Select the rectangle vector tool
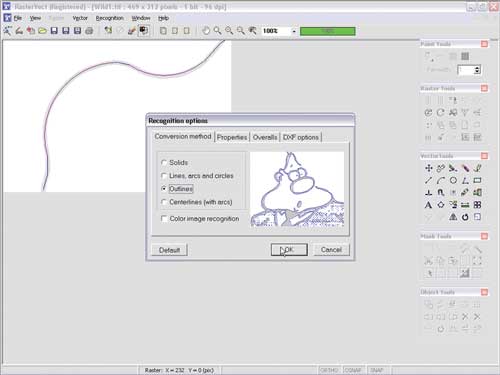Image resolution: width=500 pixels, height=375 pixels. [477, 181]
